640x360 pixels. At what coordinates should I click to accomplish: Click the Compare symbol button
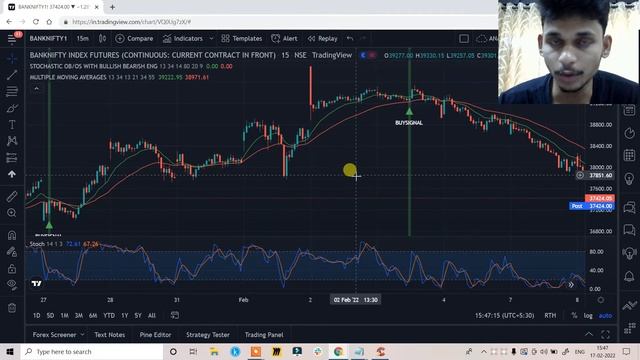coord(134,38)
